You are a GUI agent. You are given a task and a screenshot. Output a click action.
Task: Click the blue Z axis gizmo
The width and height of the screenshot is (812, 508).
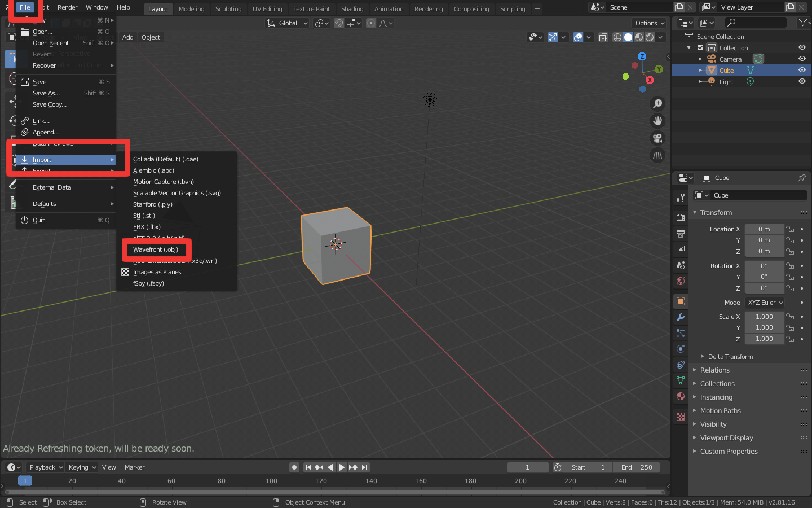tap(642, 56)
